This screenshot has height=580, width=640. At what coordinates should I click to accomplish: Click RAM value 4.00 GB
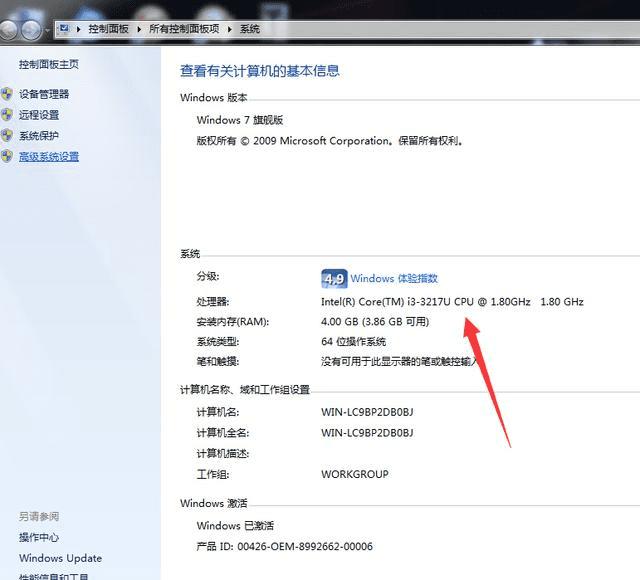(375, 322)
